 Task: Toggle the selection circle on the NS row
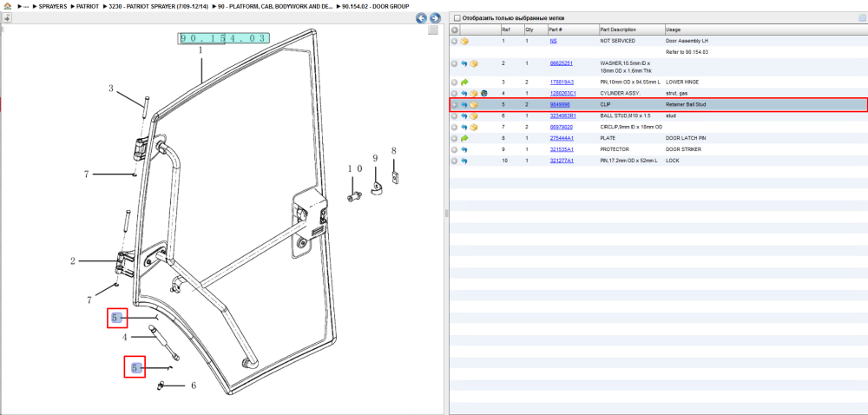(455, 41)
